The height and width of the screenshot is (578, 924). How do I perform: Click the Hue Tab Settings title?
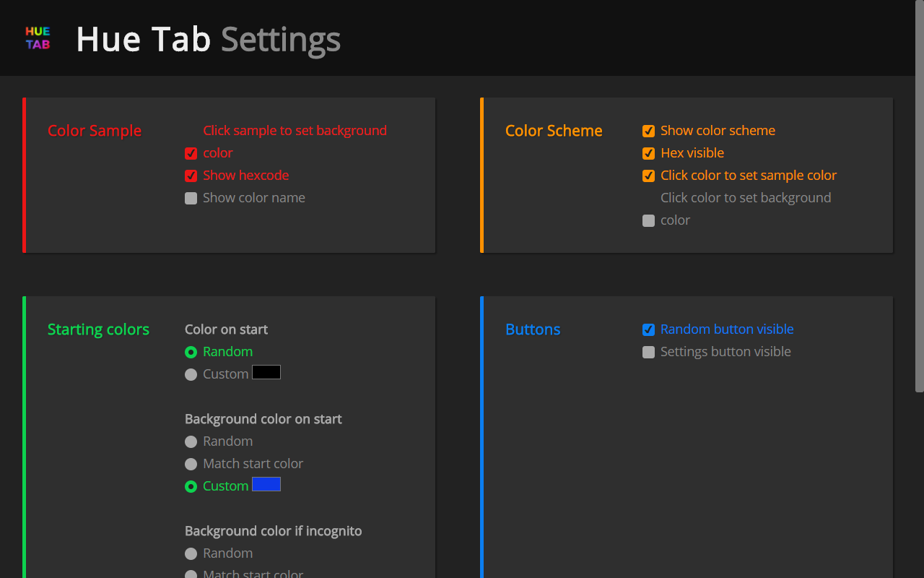208,39
